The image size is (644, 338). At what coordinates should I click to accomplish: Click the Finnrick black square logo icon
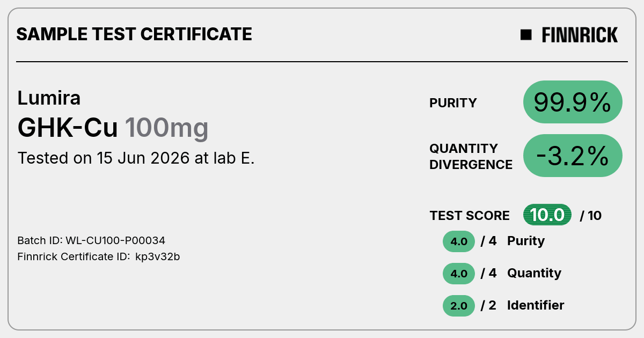tap(526, 35)
